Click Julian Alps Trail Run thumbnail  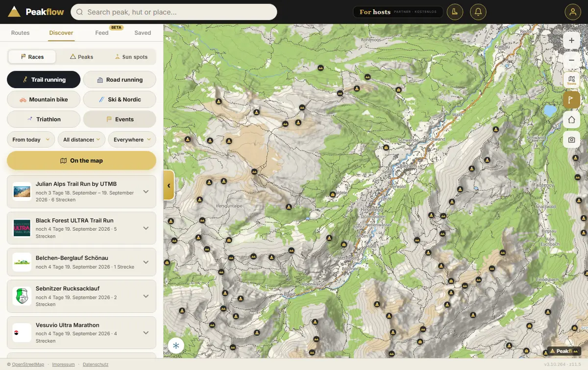22,191
